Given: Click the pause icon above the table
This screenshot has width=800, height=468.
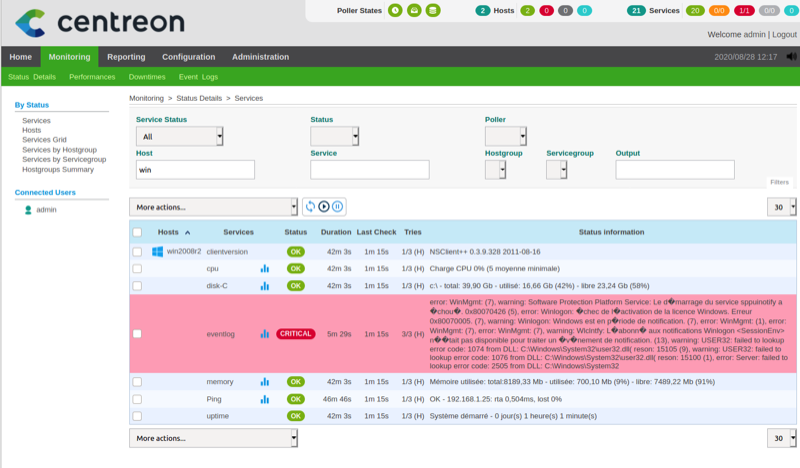Looking at the screenshot, I should 337,206.
